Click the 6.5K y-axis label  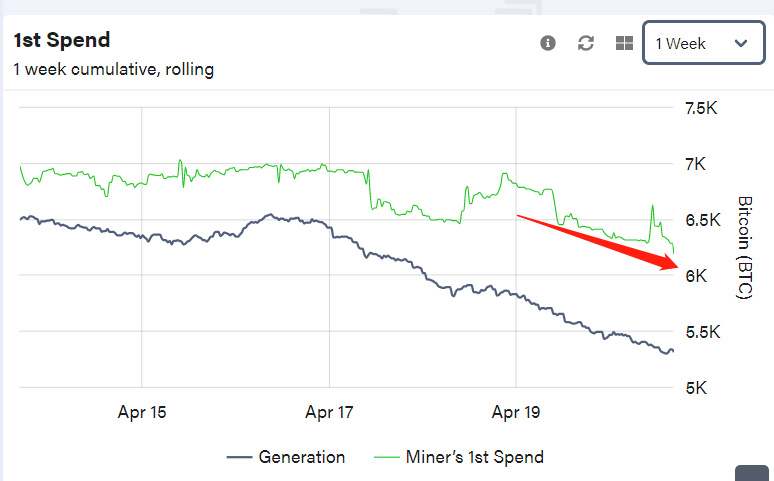pos(701,220)
